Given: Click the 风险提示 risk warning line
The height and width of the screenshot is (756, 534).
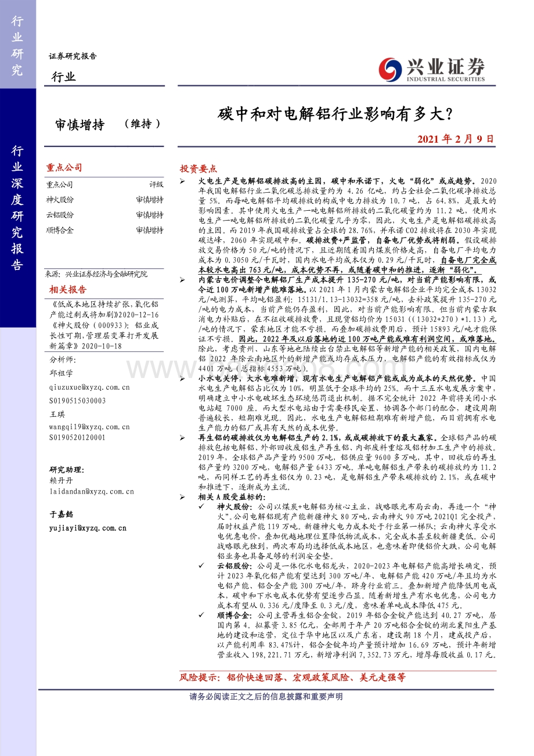Looking at the screenshot, I should coord(293,677).
